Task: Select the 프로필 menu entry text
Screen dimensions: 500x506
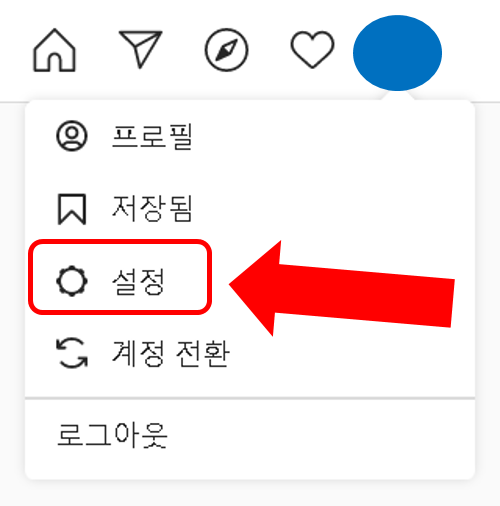Action: pos(152,137)
